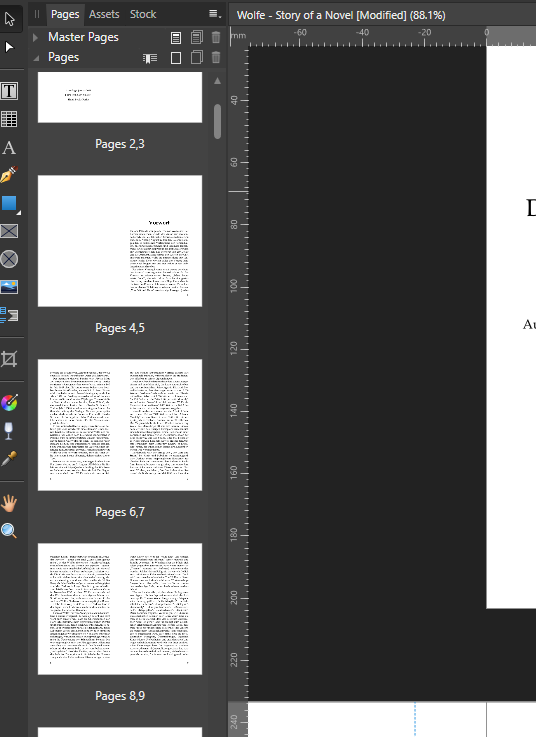
Task: Select the View hand tool
Action: [x=9, y=503]
